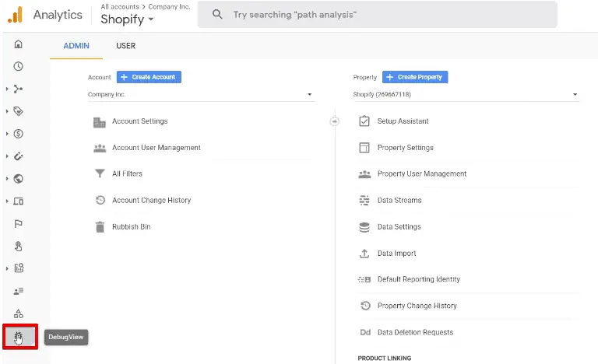Click the Account User Management people icon
This screenshot has width=598, height=364.
coord(100,148)
